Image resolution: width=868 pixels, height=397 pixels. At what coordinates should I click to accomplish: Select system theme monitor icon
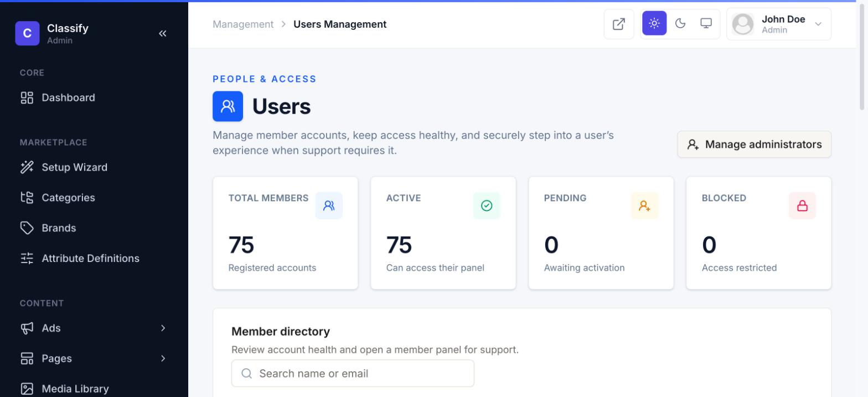click(706, 23)
